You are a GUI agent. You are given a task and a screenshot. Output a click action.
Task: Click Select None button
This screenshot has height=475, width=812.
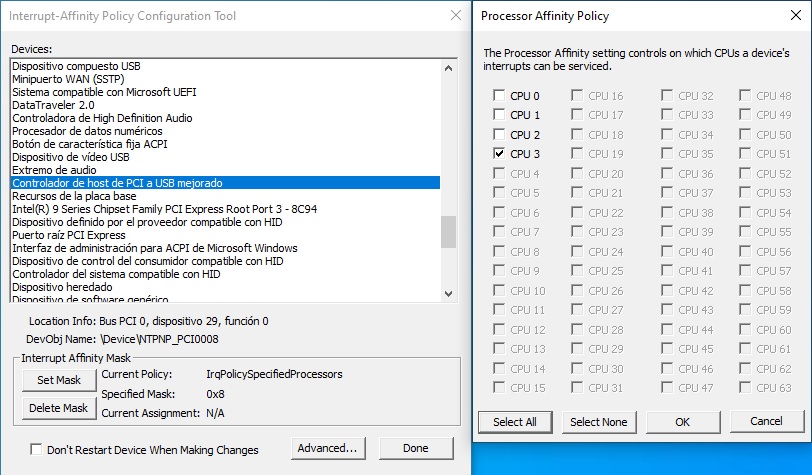[599, 422]
